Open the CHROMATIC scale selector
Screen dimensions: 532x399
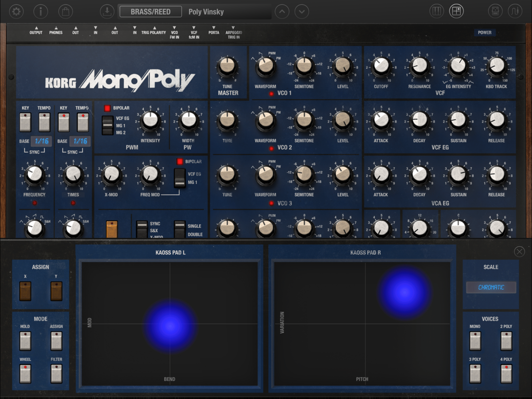(491, 287)
